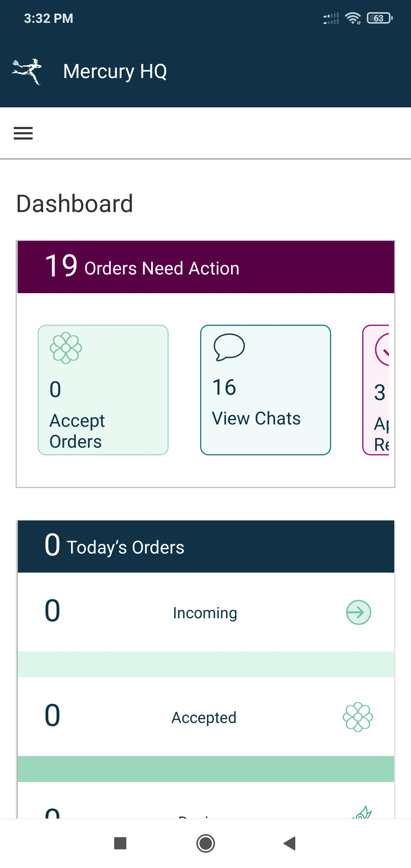Screen dimensions: 411x868
Task: Click the flower icon in Accept Orders
Action: pos(66,348)
